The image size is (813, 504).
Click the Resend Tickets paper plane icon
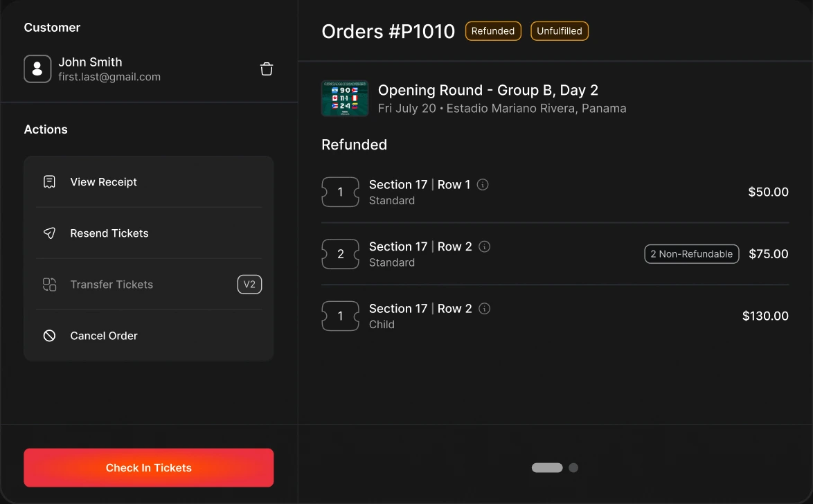click(49, 233)
